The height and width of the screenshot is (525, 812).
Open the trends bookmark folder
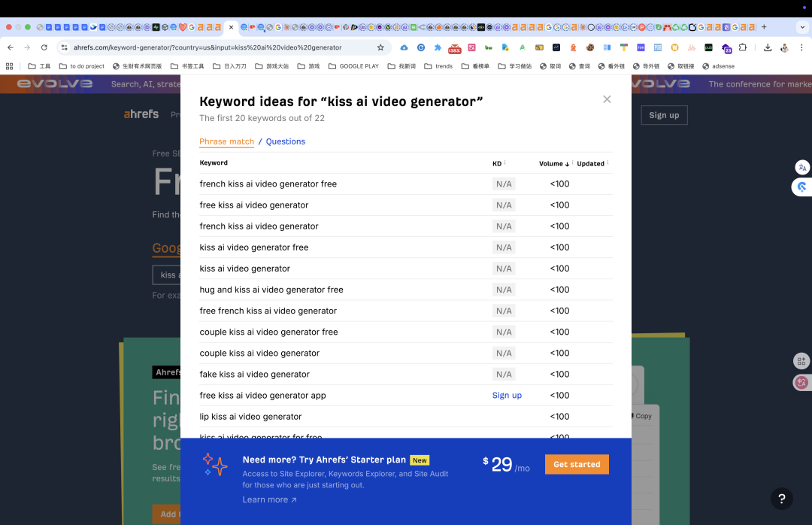pyautogui.click(x=438, y=66)
